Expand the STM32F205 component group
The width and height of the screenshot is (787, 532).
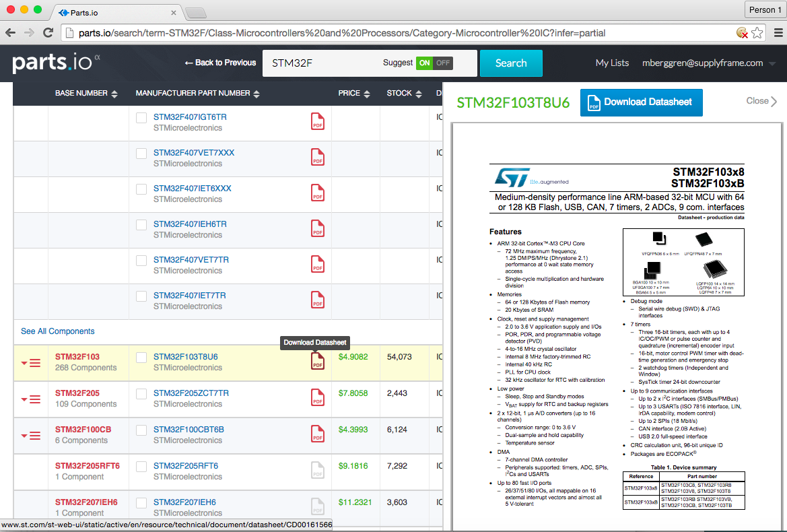pos(30,399)
